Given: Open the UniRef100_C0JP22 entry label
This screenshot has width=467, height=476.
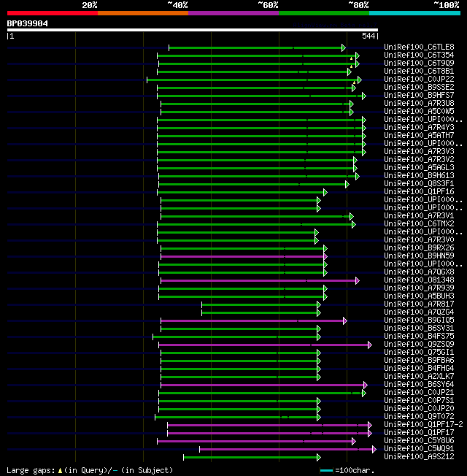Looking at the screenshot, I should click(x=419, y=79).
